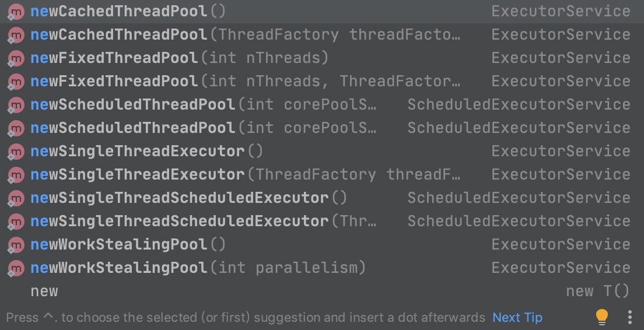
Task: Click method icon beside newWorkStealingPool(int parallelism)
Action: tap(16, 268)
